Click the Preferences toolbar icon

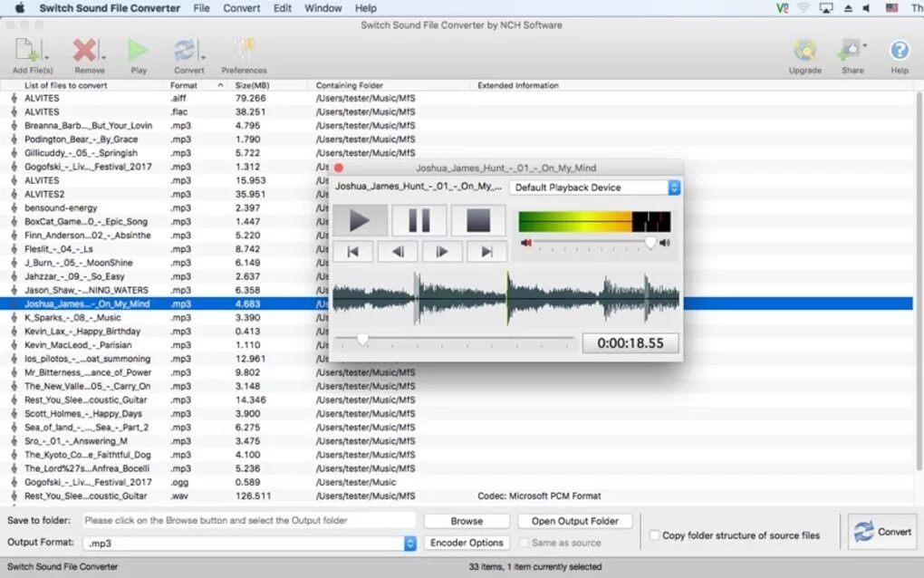click(x=244, y=51)
